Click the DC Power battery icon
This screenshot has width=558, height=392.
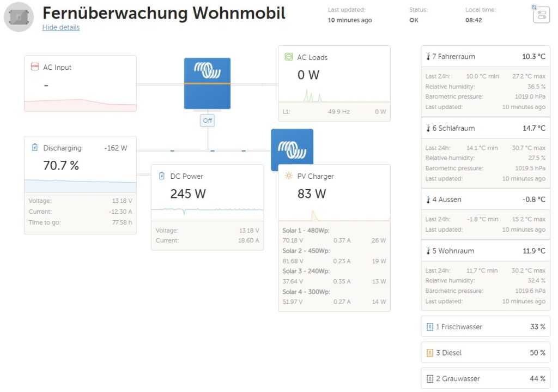pyautogui.click(x=161, y=176)
